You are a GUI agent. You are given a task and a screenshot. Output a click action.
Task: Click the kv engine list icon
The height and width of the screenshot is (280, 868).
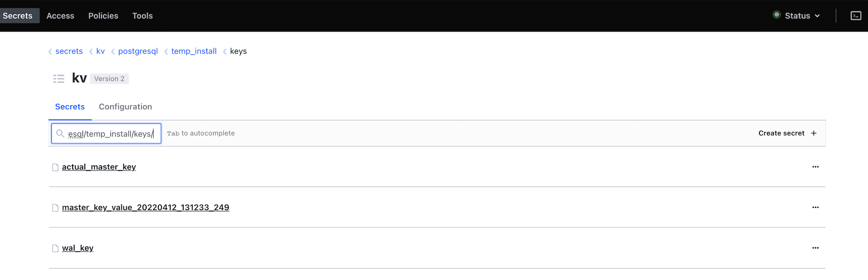tap(59, 79)
